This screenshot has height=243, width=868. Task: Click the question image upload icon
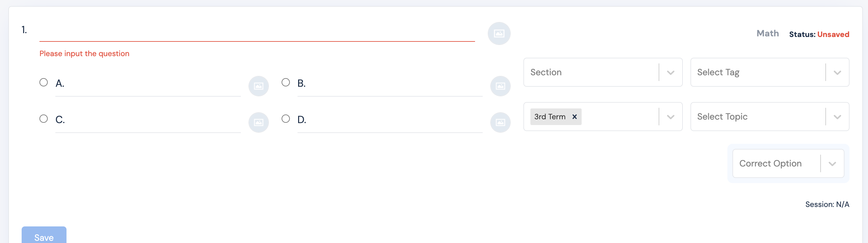pyautogui.click(x=499, y=33)
